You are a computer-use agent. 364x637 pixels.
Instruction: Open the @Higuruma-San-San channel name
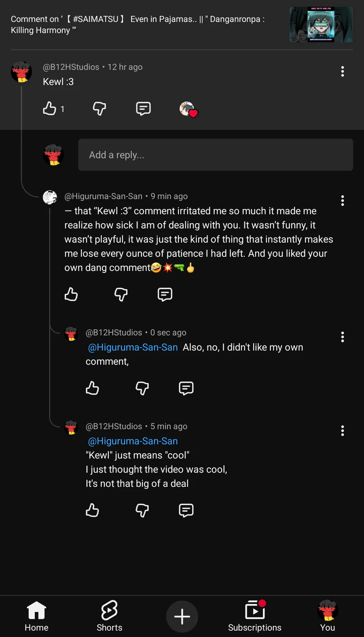click(x=104, y=196)
